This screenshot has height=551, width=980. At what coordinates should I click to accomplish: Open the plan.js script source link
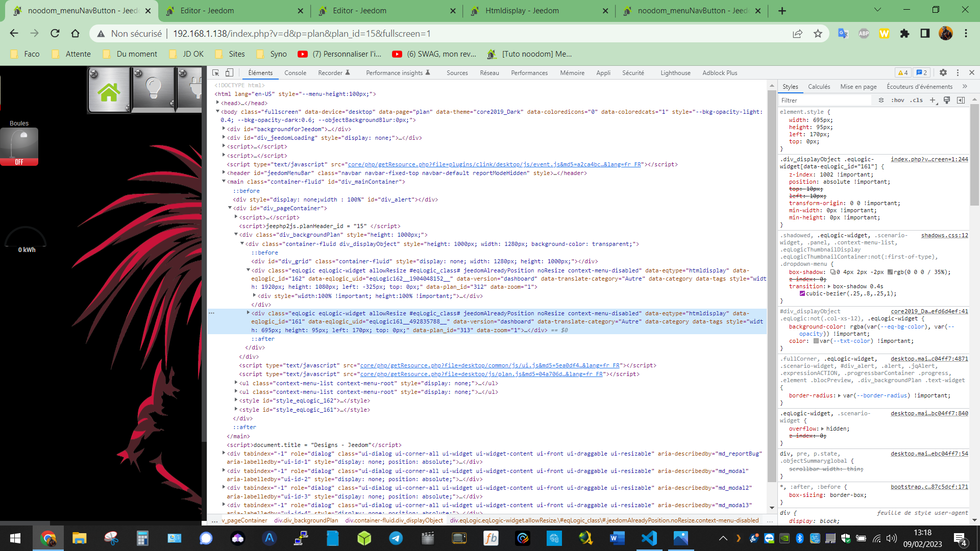point(481,374)
